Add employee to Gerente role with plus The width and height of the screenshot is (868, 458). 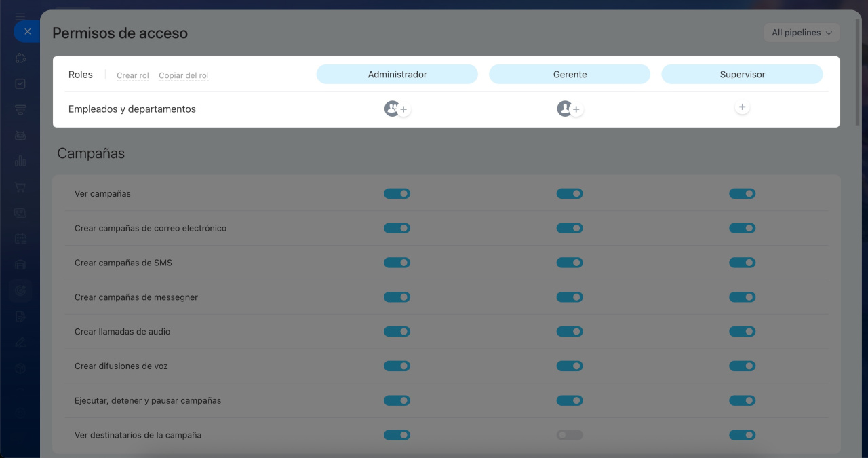pos(576,109)
